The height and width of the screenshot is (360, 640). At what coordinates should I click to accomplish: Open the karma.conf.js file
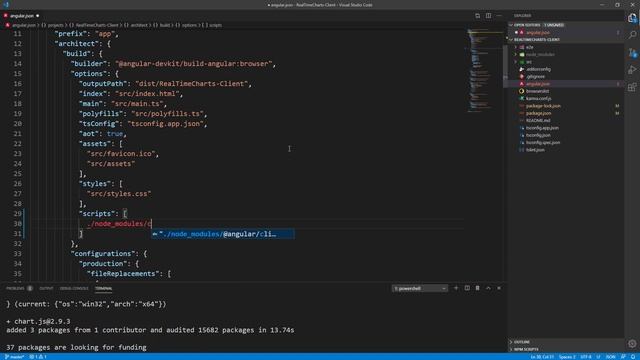(538, 98)
